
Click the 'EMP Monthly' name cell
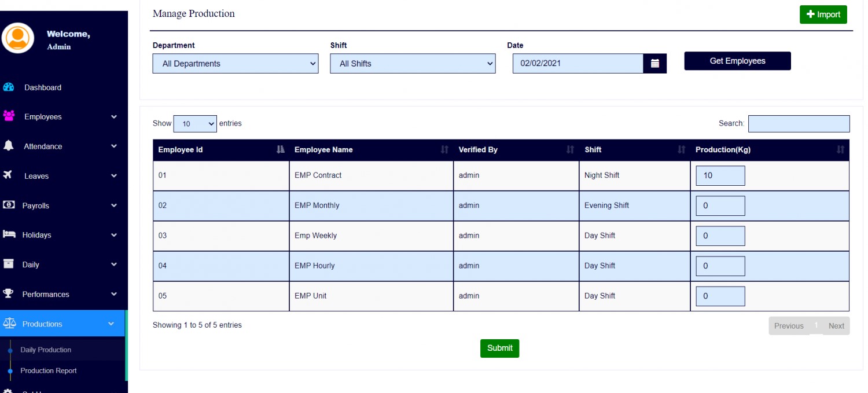coord(372,205)
